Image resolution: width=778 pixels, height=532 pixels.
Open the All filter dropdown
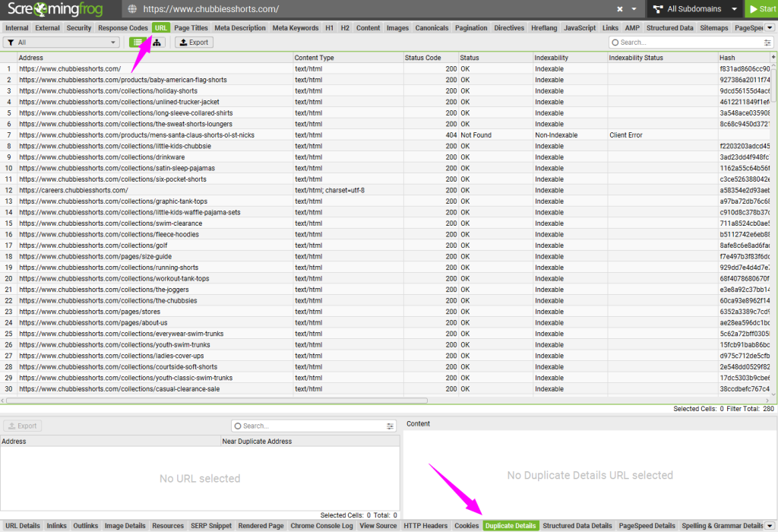click(x=61, y=43)
